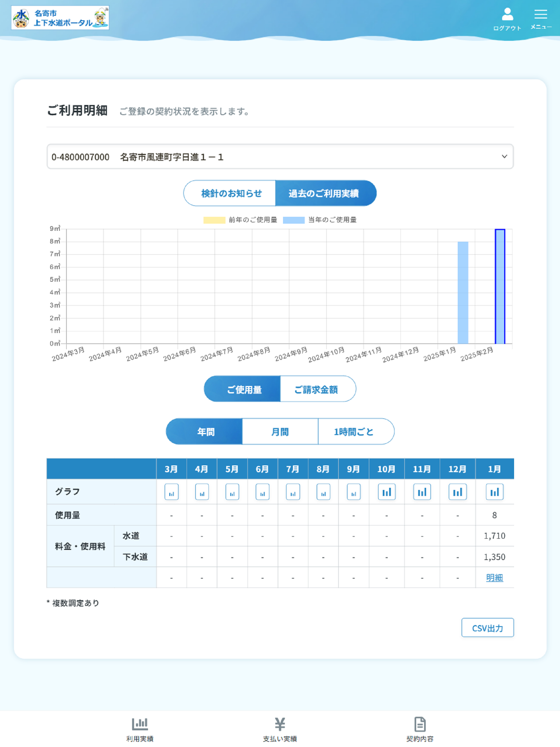Viewport: 560px width, 747px height.
Task: Open the 11月 graph icon
Action: click(422, 492)
